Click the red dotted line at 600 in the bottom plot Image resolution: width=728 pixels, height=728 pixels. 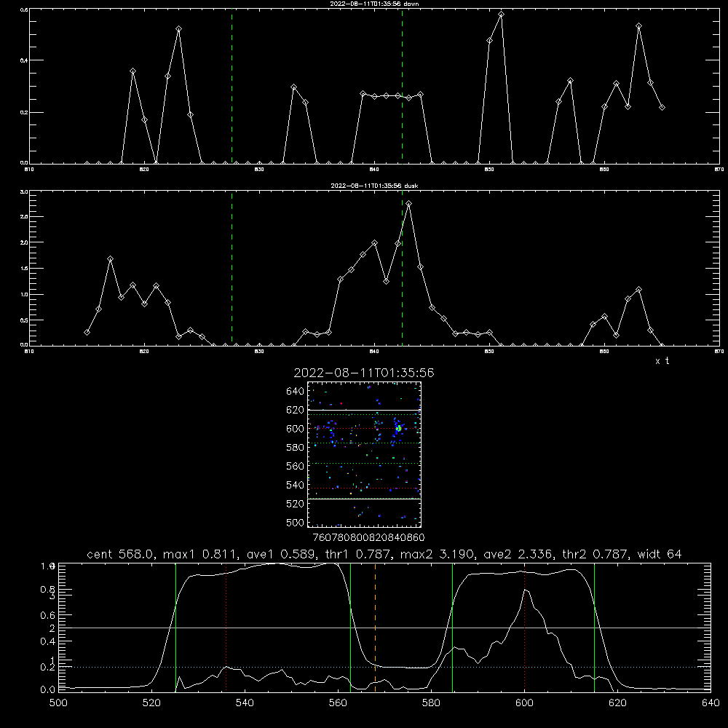[525, 627]
